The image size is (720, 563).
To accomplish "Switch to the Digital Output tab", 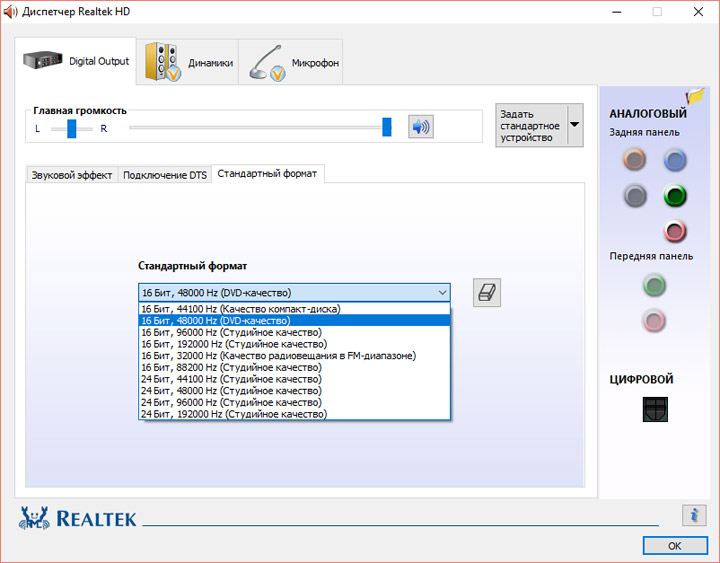I will coord(76,61).
